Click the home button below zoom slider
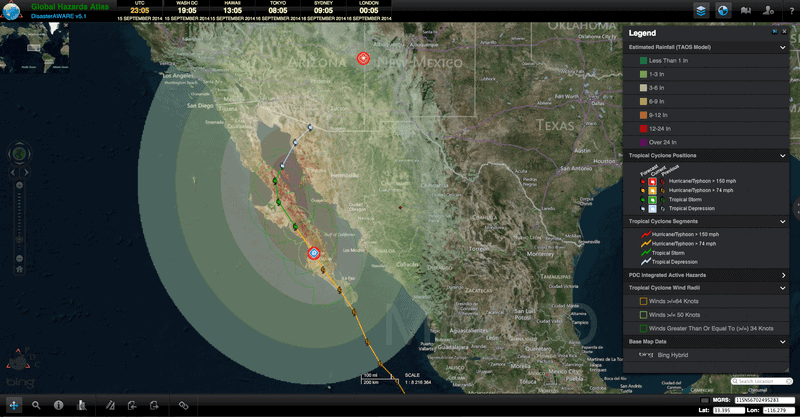This screenshot has width=800, height=417. pos(18,268)
